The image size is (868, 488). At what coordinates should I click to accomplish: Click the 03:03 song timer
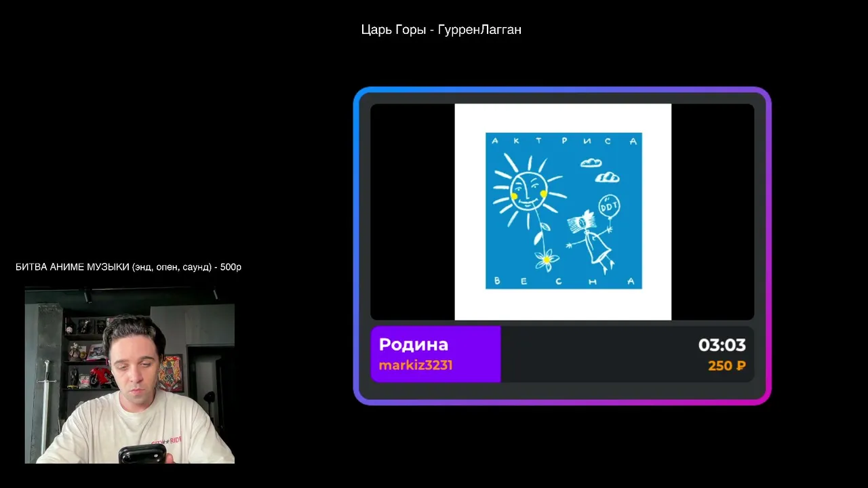722,345
